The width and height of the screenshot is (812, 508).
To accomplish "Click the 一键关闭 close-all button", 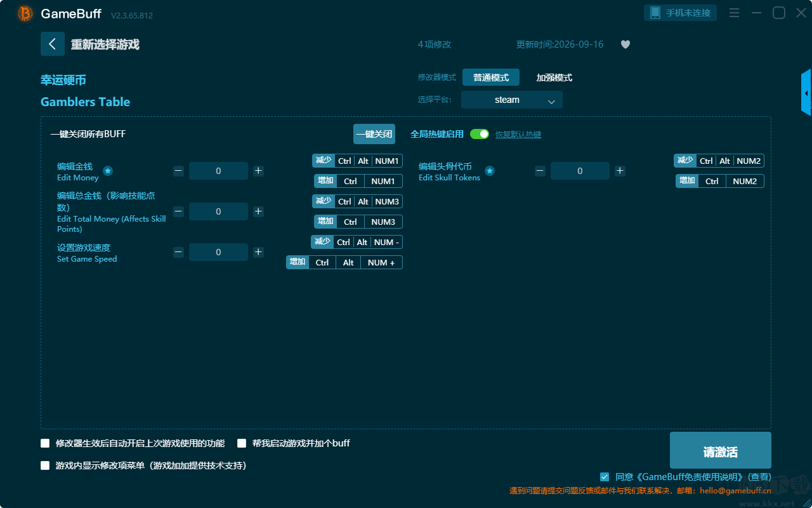I will pyautogui.click(x=374, y=134).
